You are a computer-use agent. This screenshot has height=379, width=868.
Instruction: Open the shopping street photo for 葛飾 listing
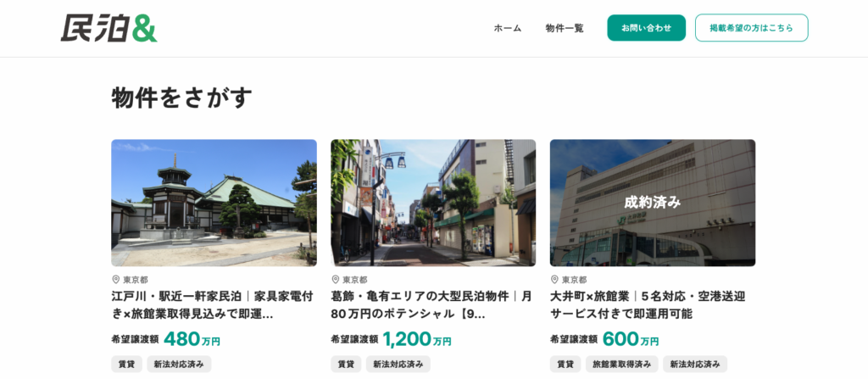click(433, 203)
